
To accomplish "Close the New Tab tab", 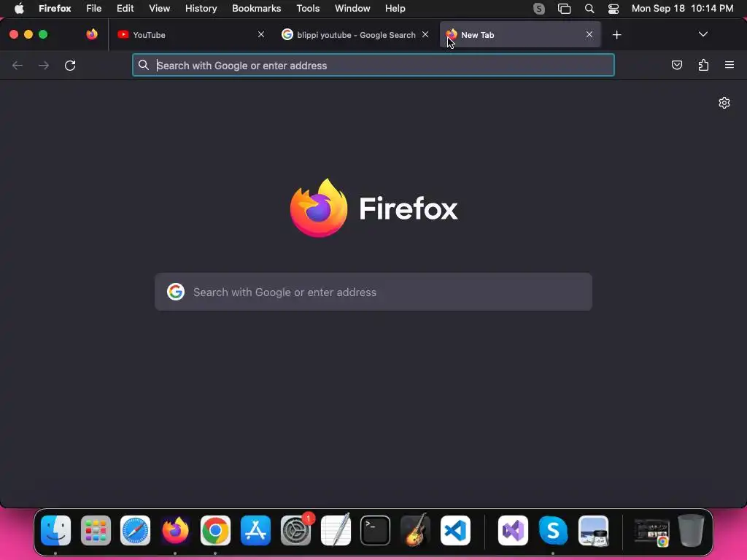I will point(589,34).
